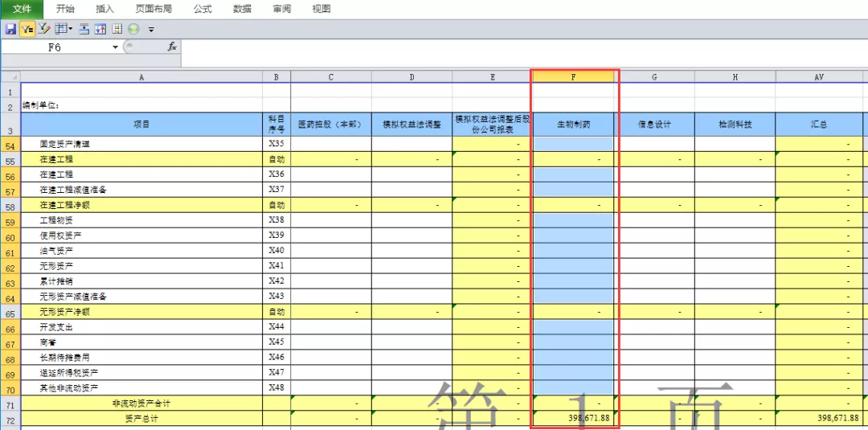Click the 工程物资 cell

point(141,220)
